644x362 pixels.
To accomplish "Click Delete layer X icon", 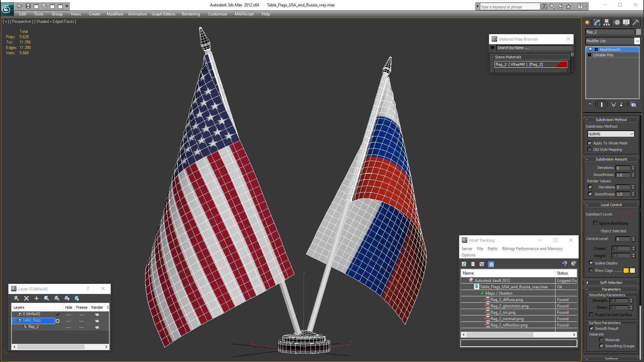I will tap(26, 298).
